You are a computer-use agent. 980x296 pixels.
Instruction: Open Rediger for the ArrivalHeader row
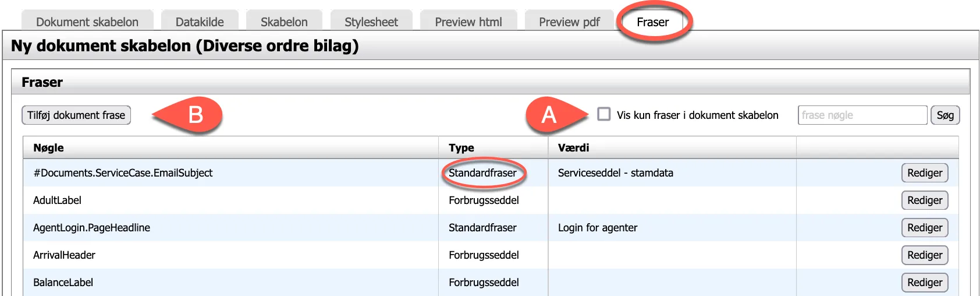pyautogui.click(x=924, y=255)
